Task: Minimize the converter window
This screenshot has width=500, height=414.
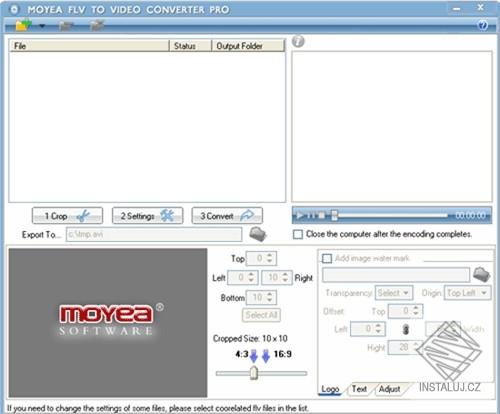Action: click(x=457, y=9)
